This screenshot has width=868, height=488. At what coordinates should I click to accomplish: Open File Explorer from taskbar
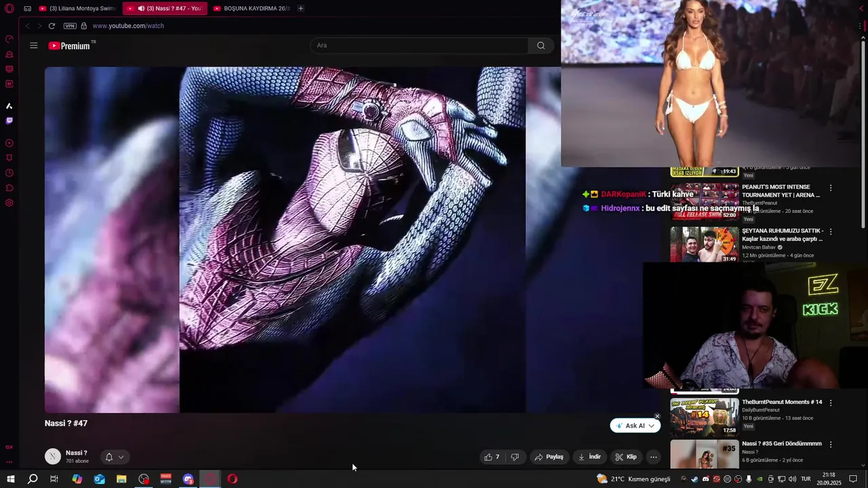[x=121, y=479]
